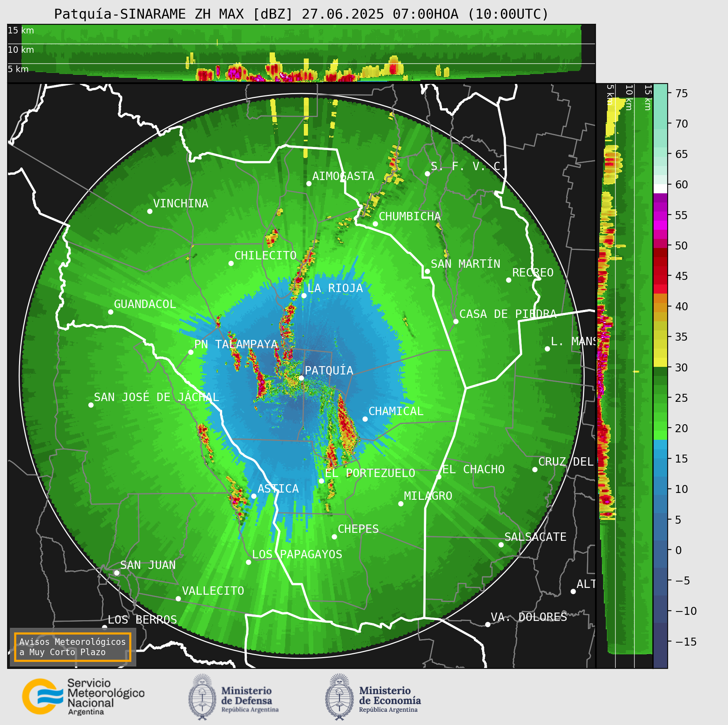
Task: Click the yellow 30 dBZ color band
Action: coord(660,362)
